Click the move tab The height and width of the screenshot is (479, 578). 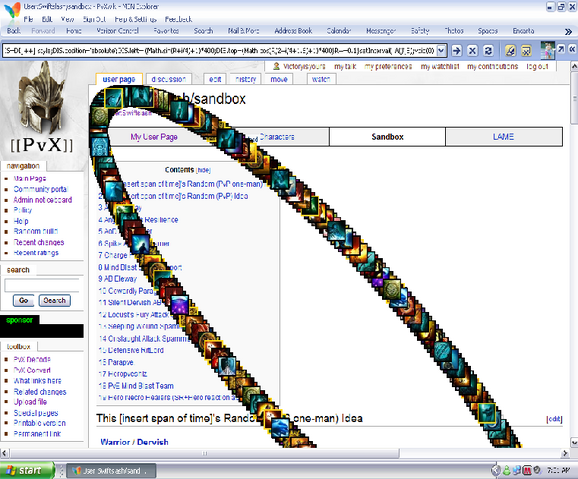tap(279, 79)
